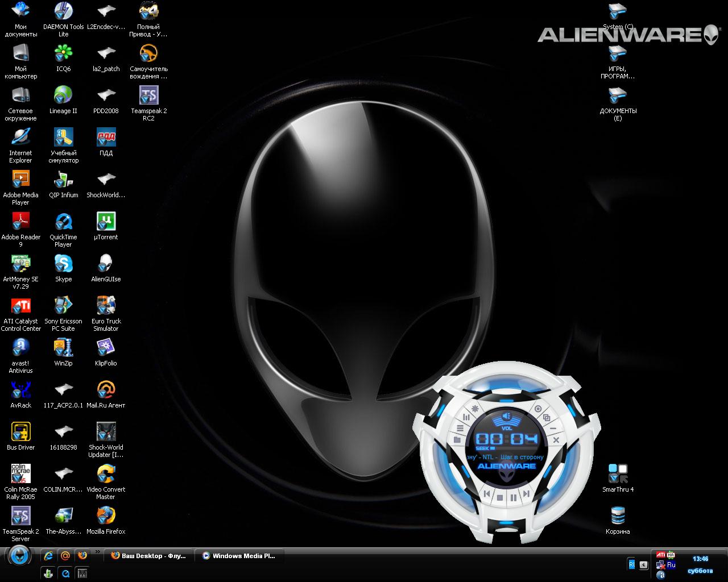Select the Mozilla Firefox desktop icon
This screenshot has width=728, height=582.
click(x=106, y=521)
